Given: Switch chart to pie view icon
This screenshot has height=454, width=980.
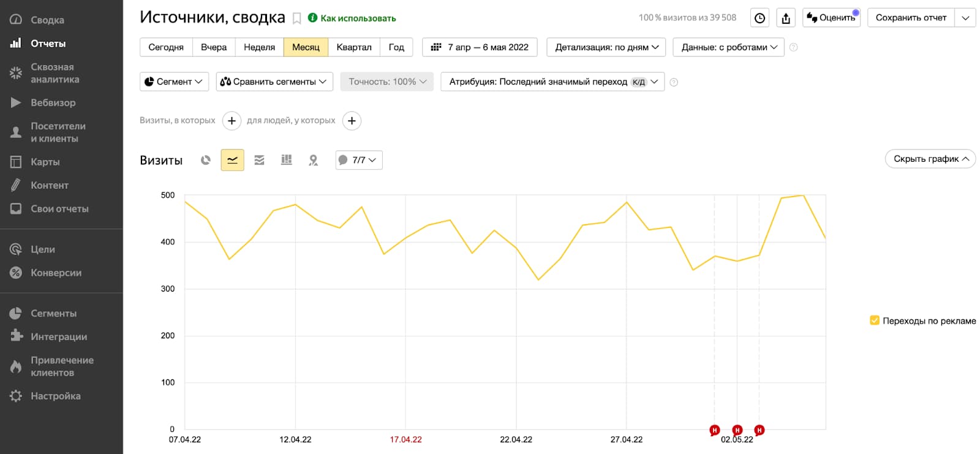Looking at the screenshot, I should [206, 160].
